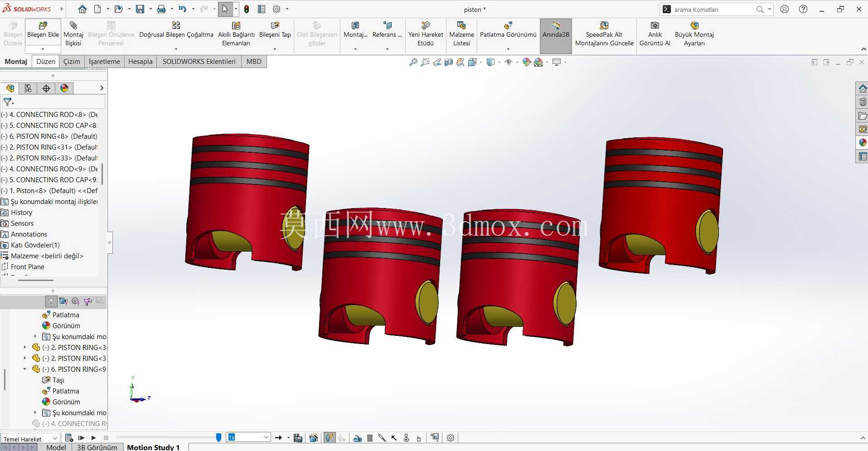The height and width of the screenshot is (451, 868).
Task: Open Malzeme Listesi bill of materials
Action: pyautogui.click(x=461, y=33)
